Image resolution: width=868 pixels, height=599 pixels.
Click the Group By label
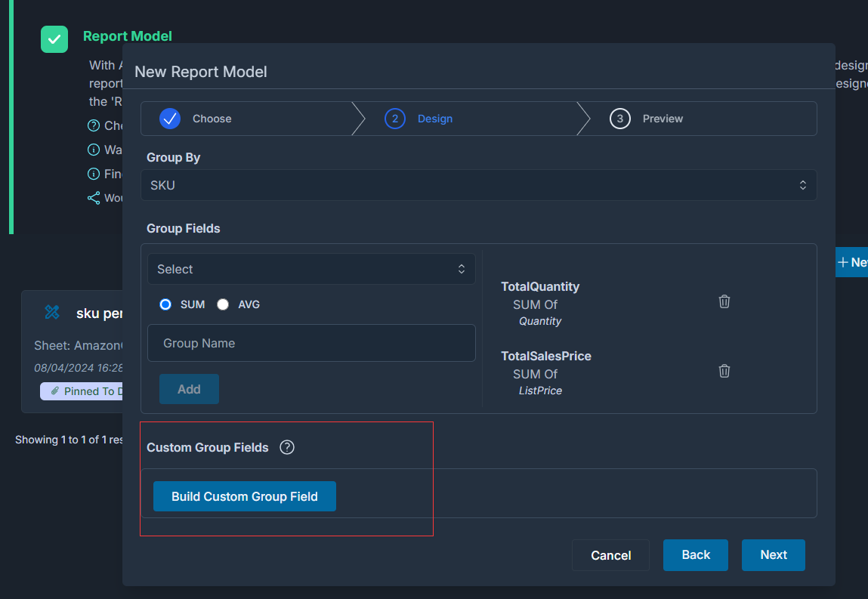(173, 157)
